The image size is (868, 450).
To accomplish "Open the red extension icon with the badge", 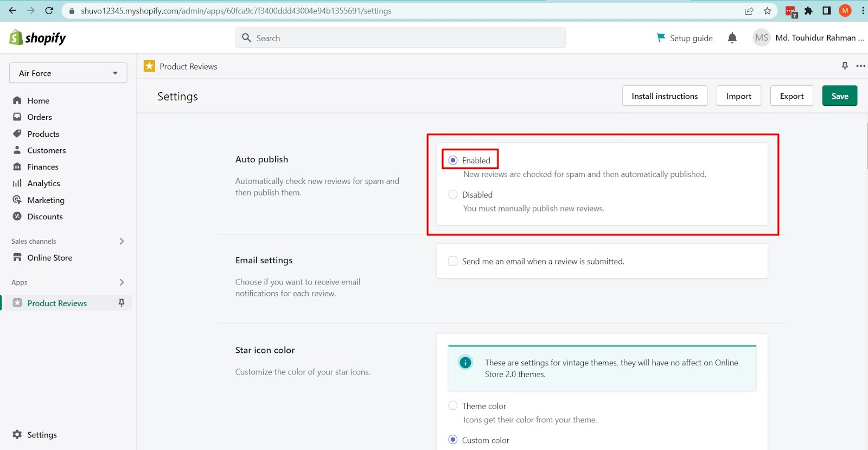I will (x=791, y=11).
